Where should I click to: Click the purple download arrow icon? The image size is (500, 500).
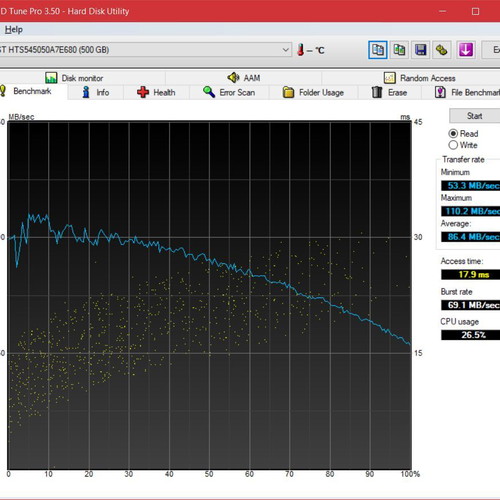tap(466, 50)
